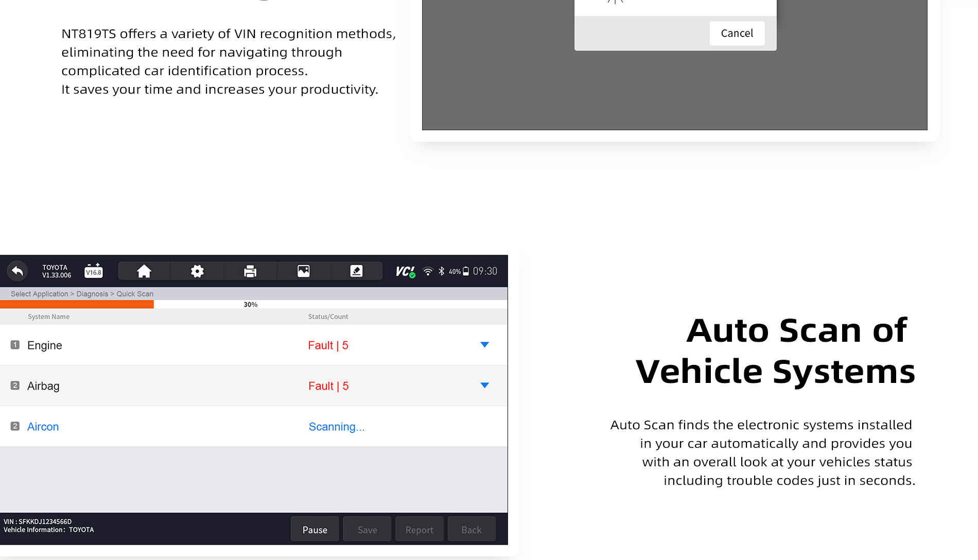
Task: Open the image gallery icon
Action: point(304,271)
